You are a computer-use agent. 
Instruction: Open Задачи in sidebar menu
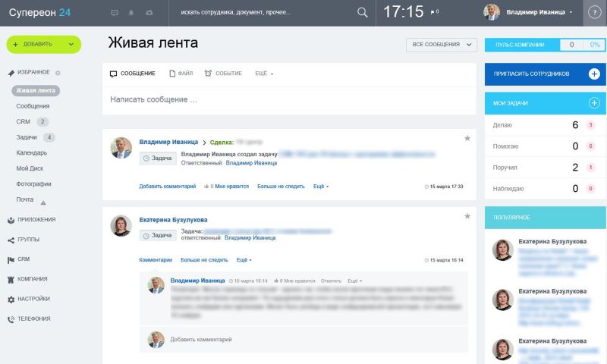(x=27, y=137)
